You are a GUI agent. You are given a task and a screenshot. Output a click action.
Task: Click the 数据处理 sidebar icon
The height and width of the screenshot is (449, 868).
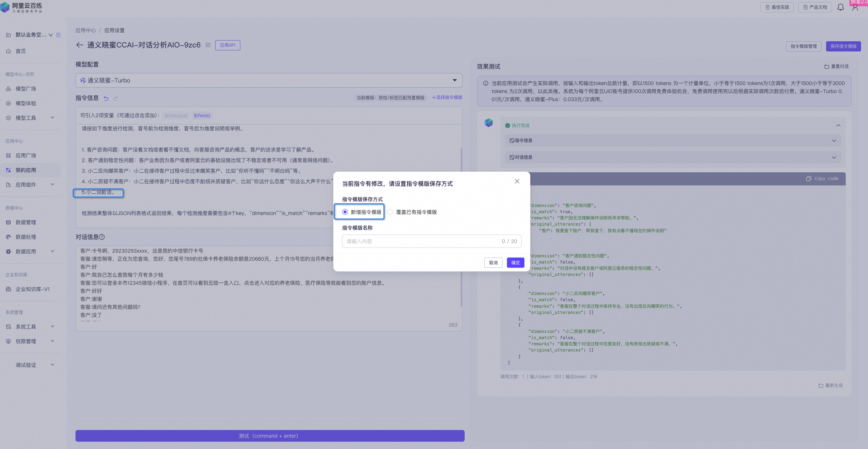click(x=8, y=237)
